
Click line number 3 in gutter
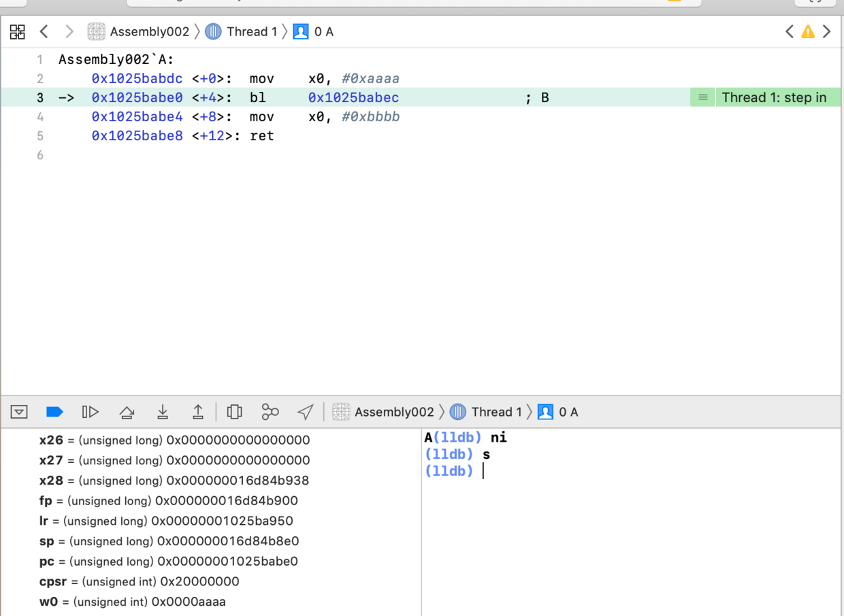[40, 97]
